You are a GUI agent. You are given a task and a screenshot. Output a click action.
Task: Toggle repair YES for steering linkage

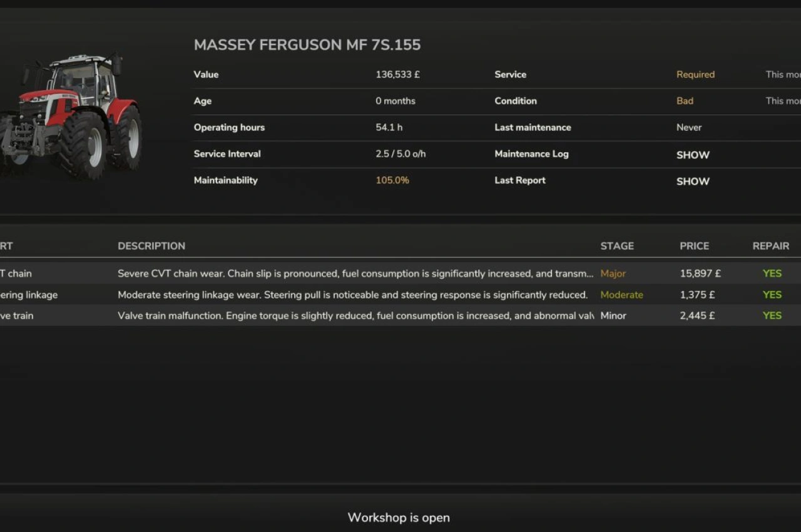(x=772, y=295)
